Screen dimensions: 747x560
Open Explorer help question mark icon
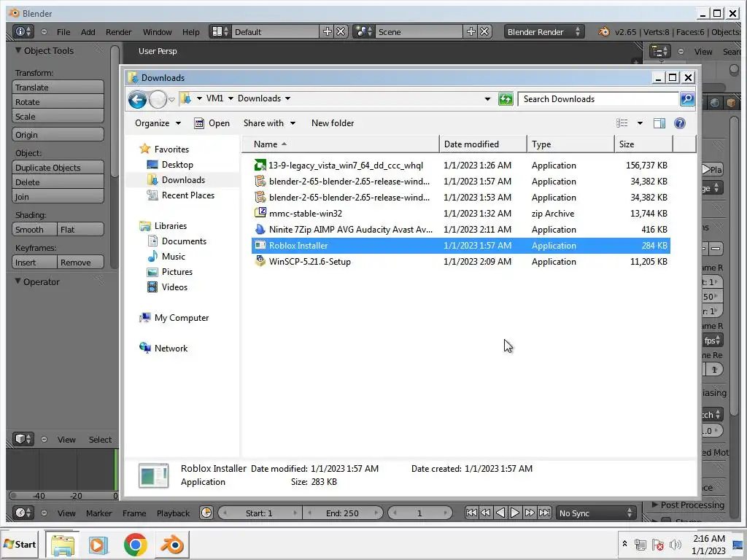click(x=680, y=123)
